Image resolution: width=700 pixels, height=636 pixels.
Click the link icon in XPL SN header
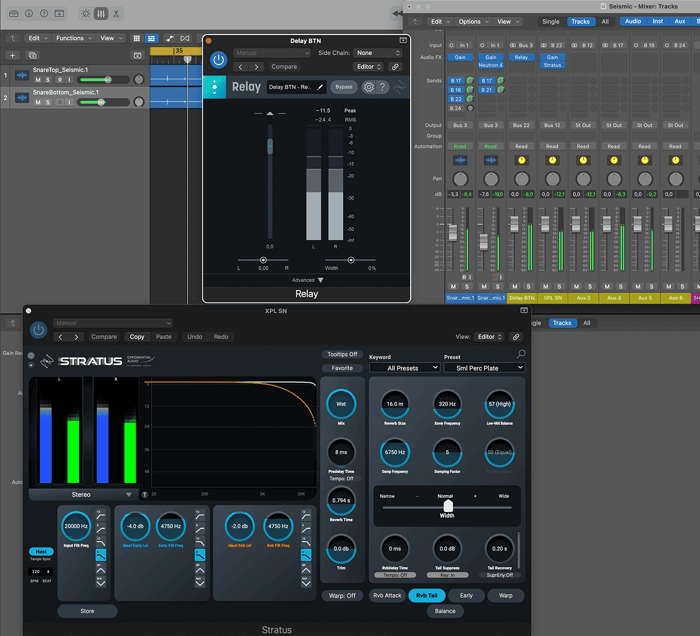click(x=516, y=337)
